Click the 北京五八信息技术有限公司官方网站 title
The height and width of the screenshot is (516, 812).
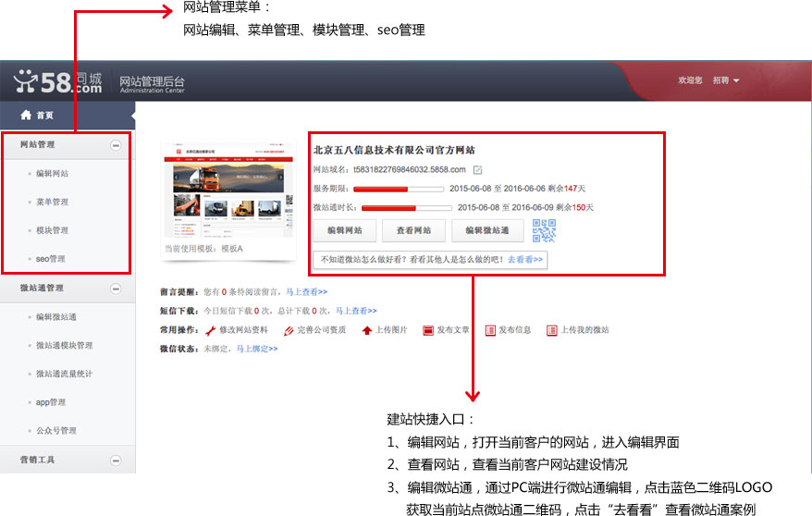click(394, 150)
